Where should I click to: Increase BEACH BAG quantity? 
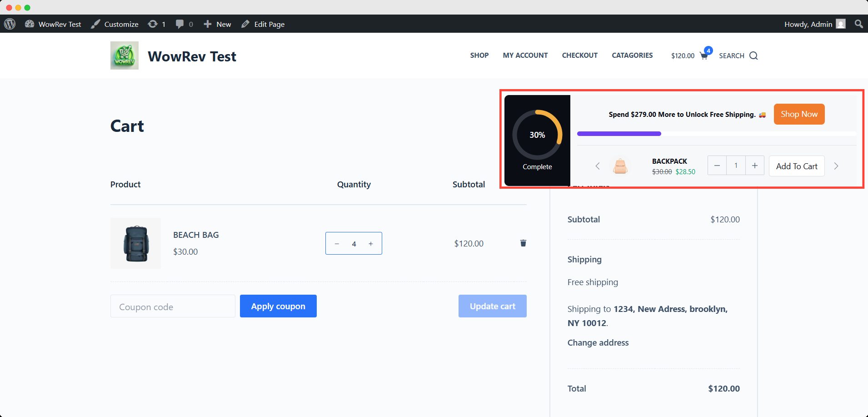(371, 244)
